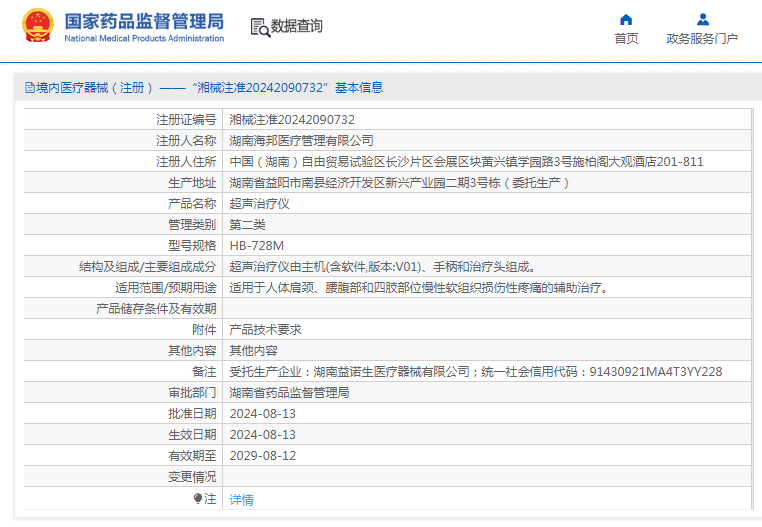
Task: Click the NMPA national emblem logo
Action: click(38, 26)
